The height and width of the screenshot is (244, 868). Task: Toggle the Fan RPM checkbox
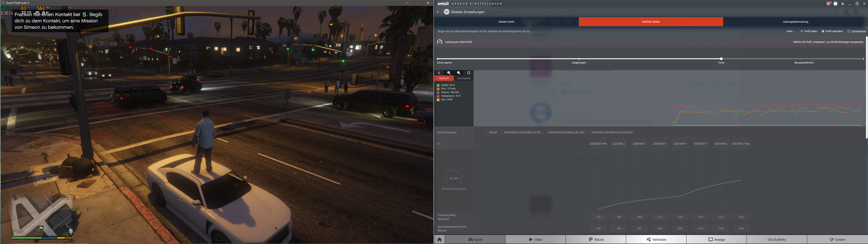[438, 100]
